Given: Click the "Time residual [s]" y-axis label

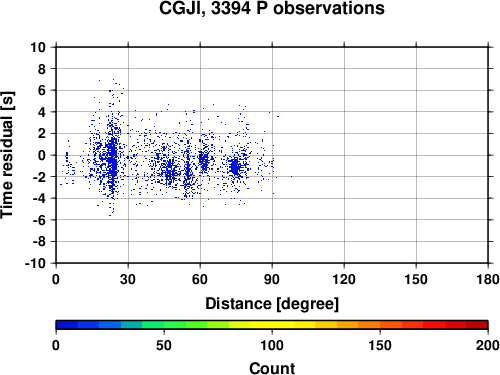Looking at the screenshot, I should click(x=7, y=155).
